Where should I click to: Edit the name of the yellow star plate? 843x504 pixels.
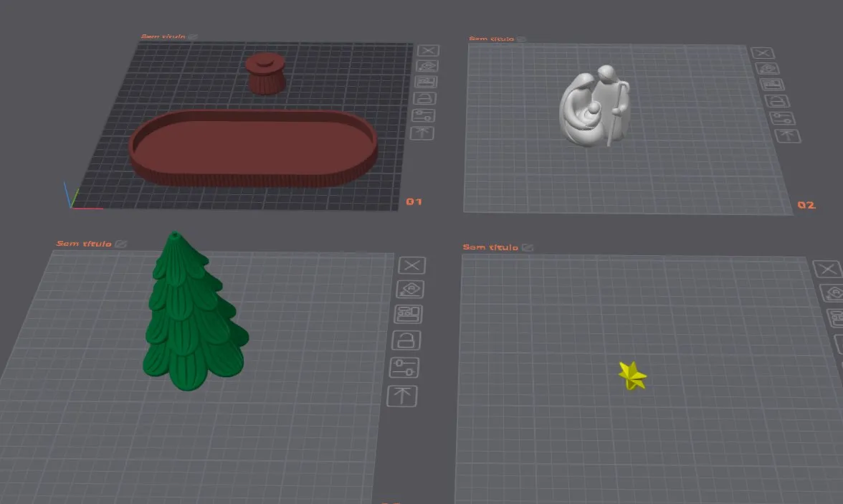click(x=528, y=247)
